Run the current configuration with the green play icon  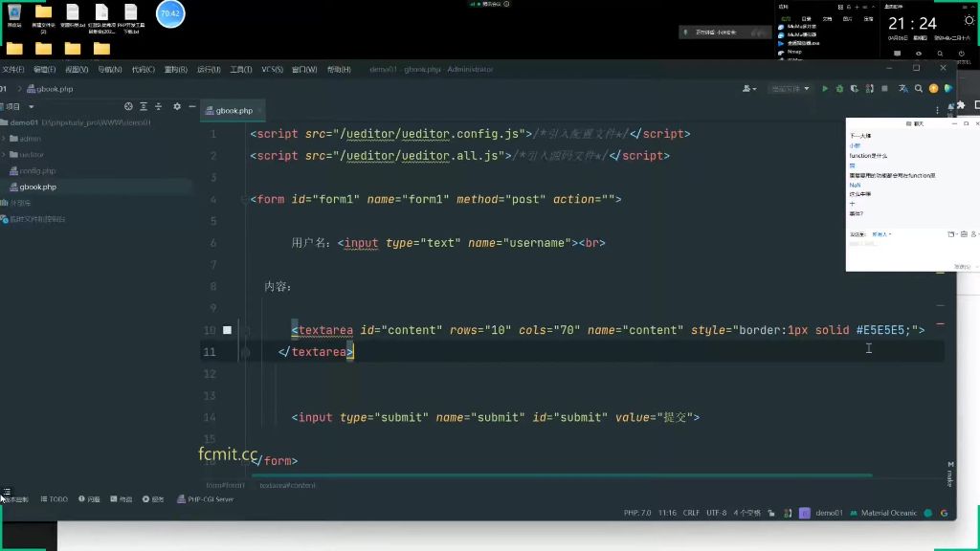[825, 89]
